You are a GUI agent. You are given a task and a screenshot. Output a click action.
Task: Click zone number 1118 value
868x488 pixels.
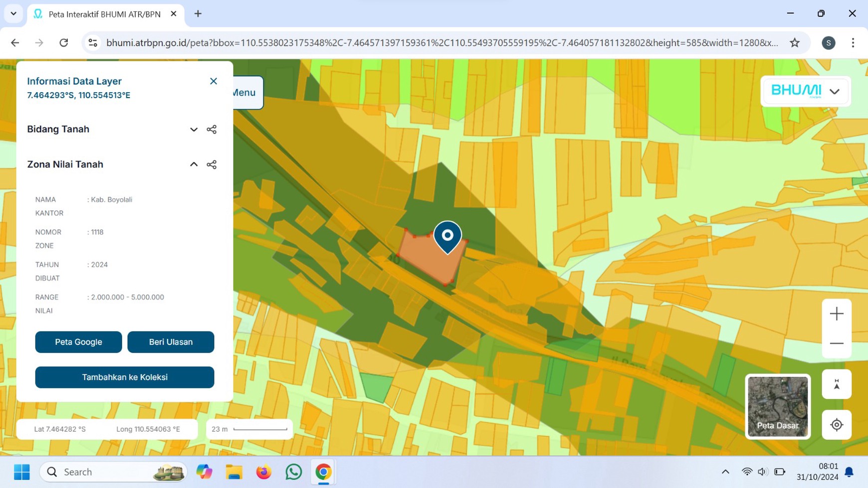(x=97, y=232)
